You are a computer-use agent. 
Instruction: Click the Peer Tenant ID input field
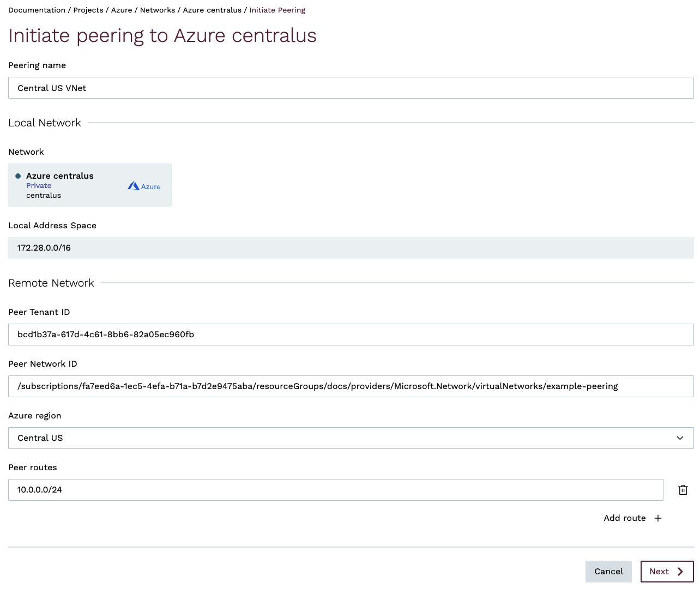pyautogui.click(x=351, y=335)
